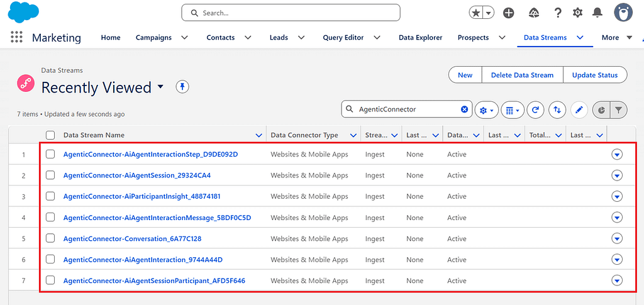Sort by the Data Stream Name header
Viewport: 644px width, 305px height.
point(94,135)
